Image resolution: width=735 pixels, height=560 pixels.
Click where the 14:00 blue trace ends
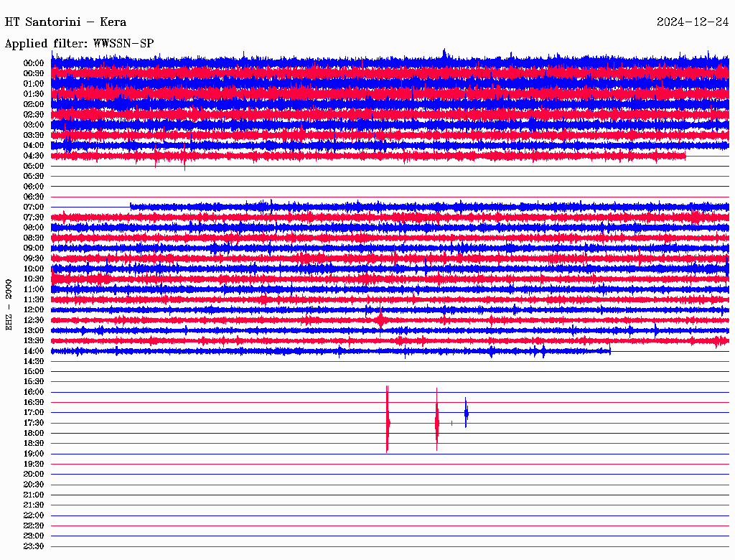click(x=609, y=351)
